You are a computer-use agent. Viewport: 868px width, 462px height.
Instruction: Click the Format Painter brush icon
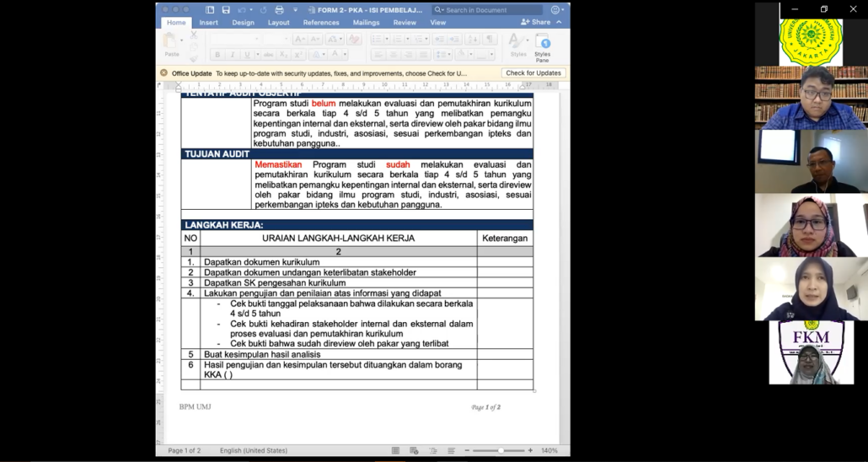(193, 59)
